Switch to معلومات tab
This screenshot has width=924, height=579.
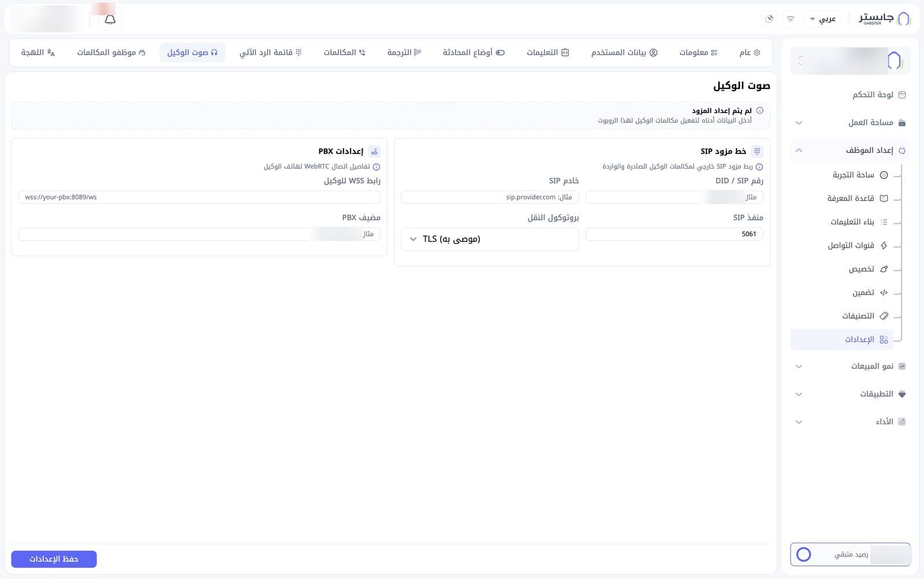coord(698,53)
